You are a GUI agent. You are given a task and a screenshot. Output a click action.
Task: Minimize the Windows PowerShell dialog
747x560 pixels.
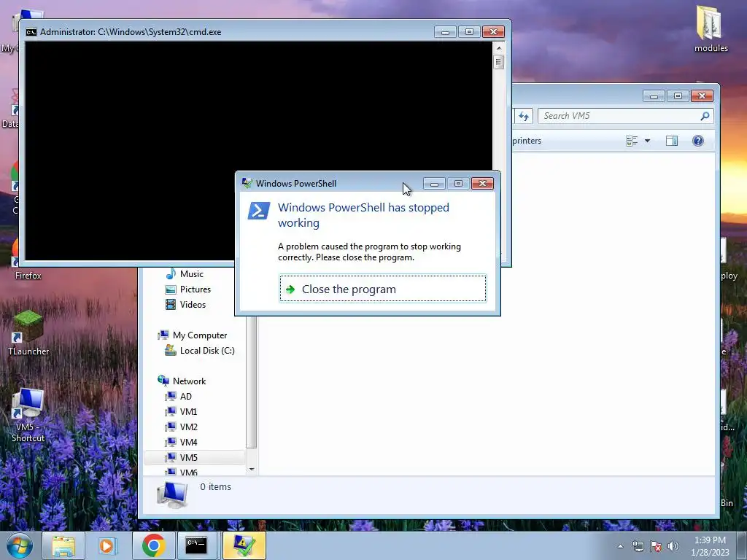(x=434, y=183)
